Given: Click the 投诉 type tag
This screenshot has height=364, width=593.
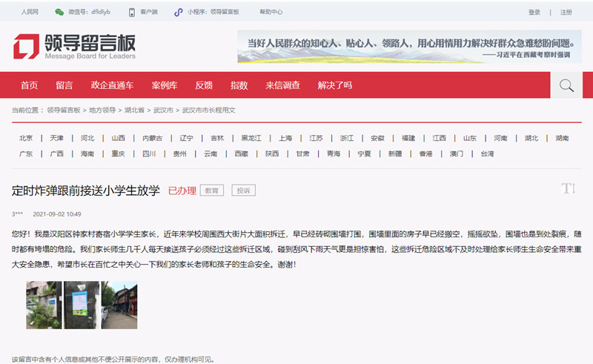Looking at the screenshot, I should 243,191.
